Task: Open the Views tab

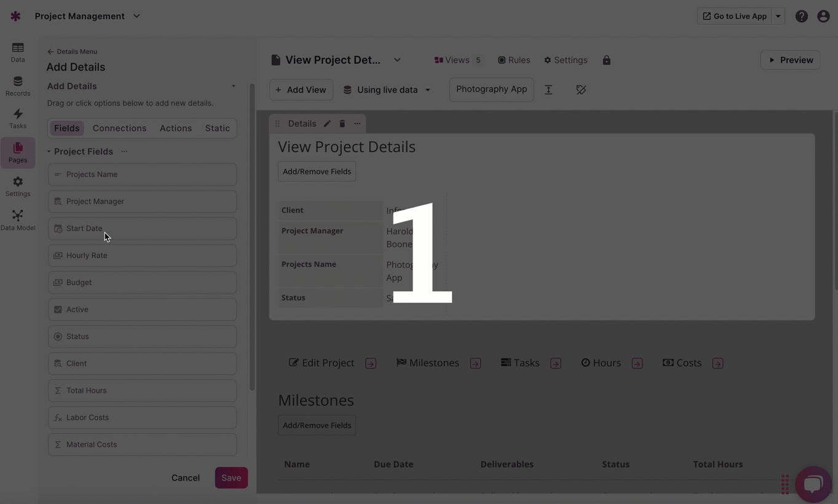Action: [458, 60]
